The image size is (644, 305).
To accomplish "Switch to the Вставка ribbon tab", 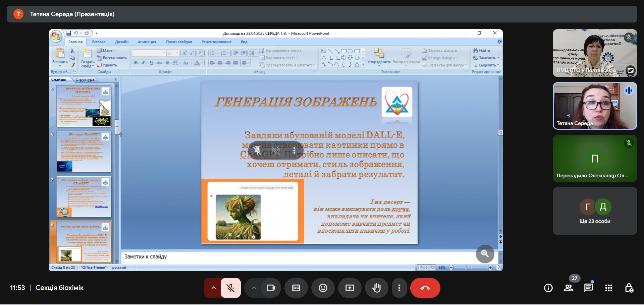I will pos(99,42).
